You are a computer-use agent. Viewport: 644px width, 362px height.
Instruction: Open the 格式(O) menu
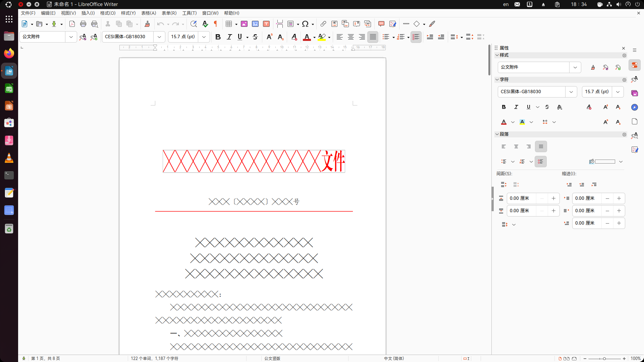[108, 13]
